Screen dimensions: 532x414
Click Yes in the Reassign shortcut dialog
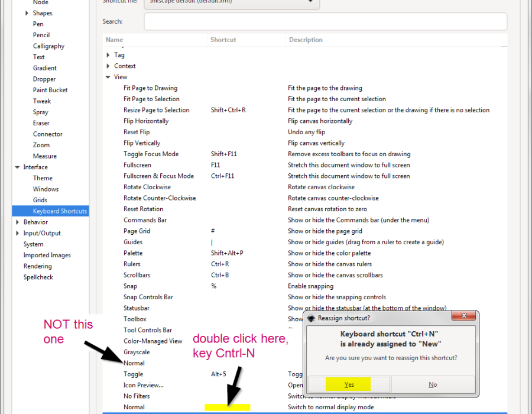point(349,384)
